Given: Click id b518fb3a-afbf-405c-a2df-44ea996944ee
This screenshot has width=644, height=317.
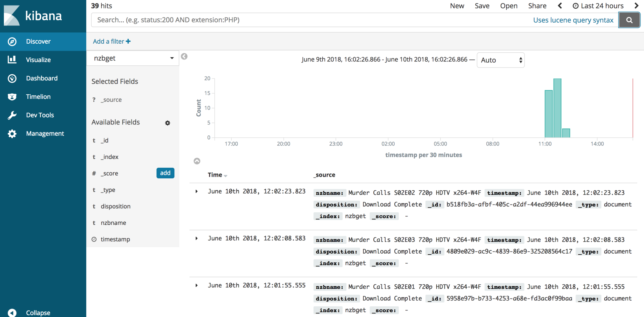Looking at the screenshot, I should point(509,205).
